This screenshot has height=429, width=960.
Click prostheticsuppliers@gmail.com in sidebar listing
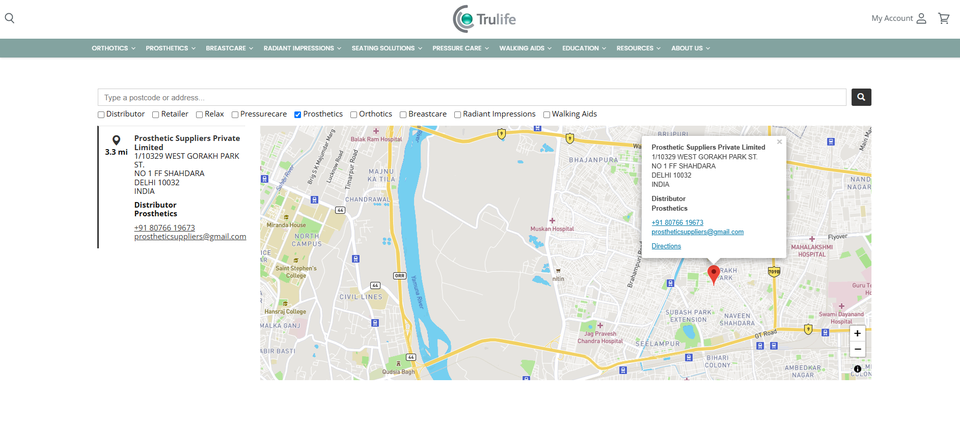[x=190, y=236]
